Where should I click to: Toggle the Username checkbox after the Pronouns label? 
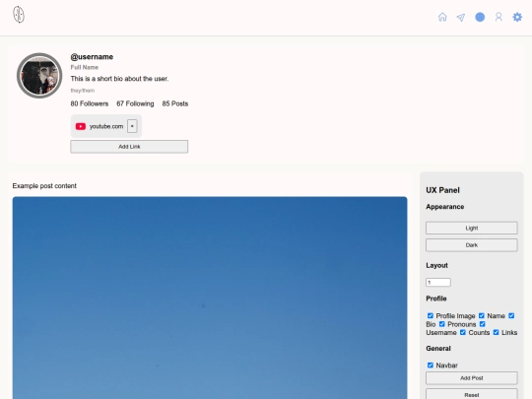[x=482, y=324]
